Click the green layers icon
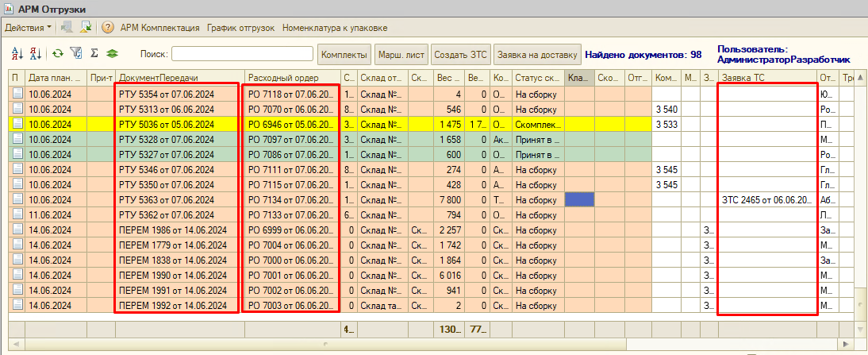 (x=113, y=53)
